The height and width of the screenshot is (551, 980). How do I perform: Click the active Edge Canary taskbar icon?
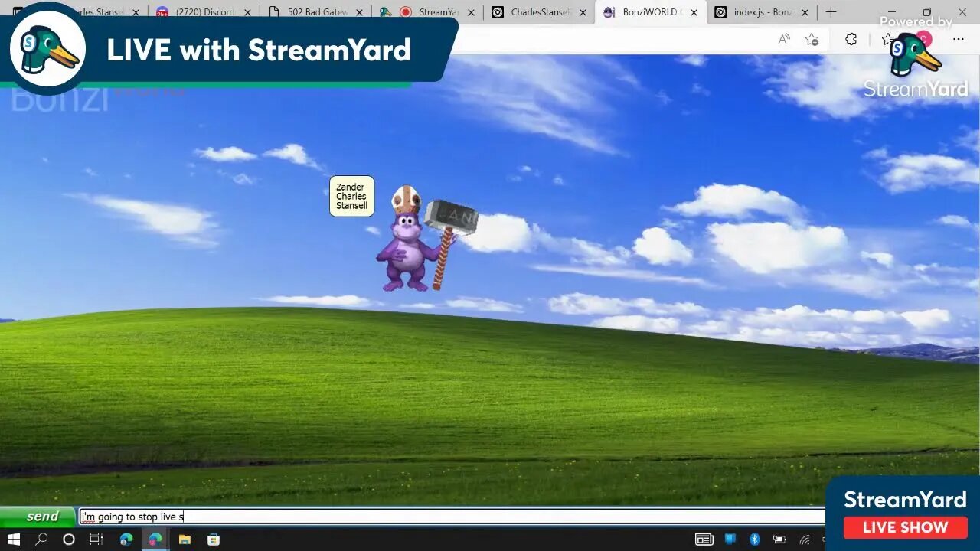[155, 540]
